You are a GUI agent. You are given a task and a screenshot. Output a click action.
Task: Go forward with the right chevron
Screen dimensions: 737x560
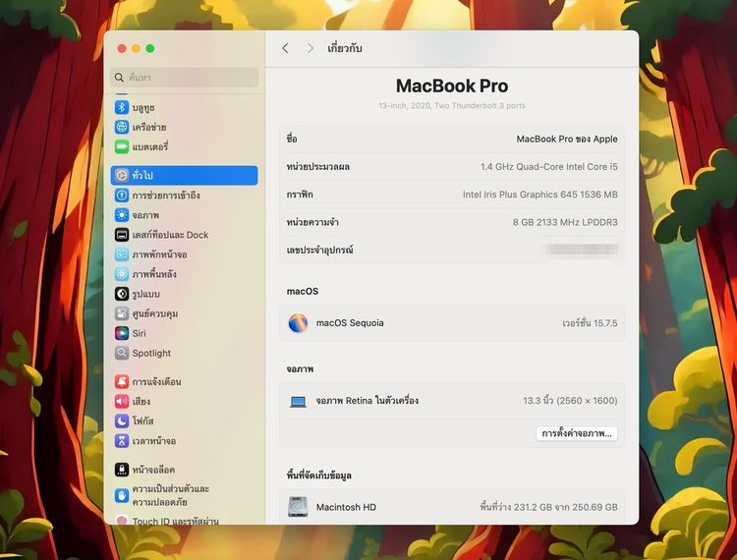click(x=311, y=48)
